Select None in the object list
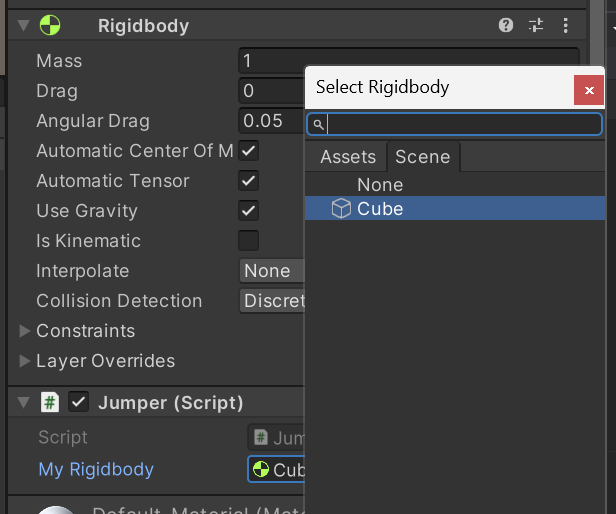616x514 pixels. pos(455,185)
